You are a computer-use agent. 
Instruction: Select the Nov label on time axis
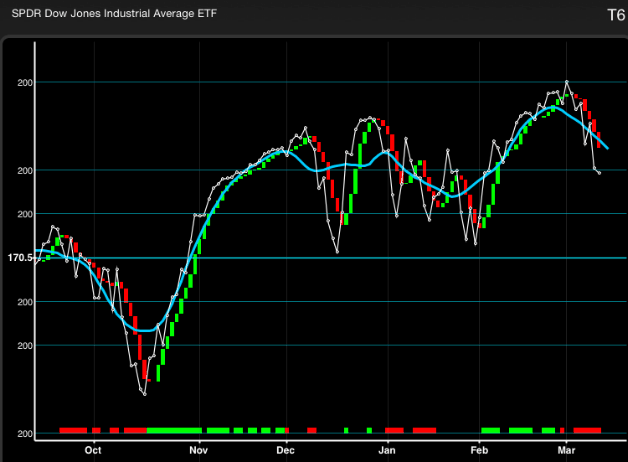click(199, 450)
